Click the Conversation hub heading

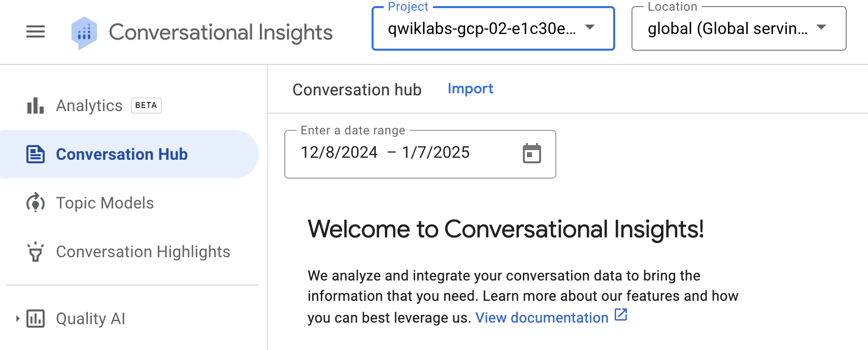[x=357, y=90]
